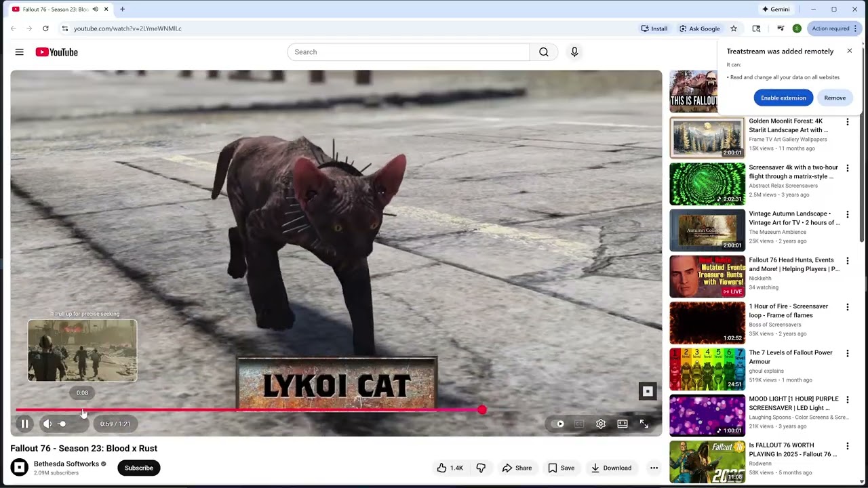The image size is (868, 488).
Task: Open the Gemini button in the title bar
Action: pos(776,9)
